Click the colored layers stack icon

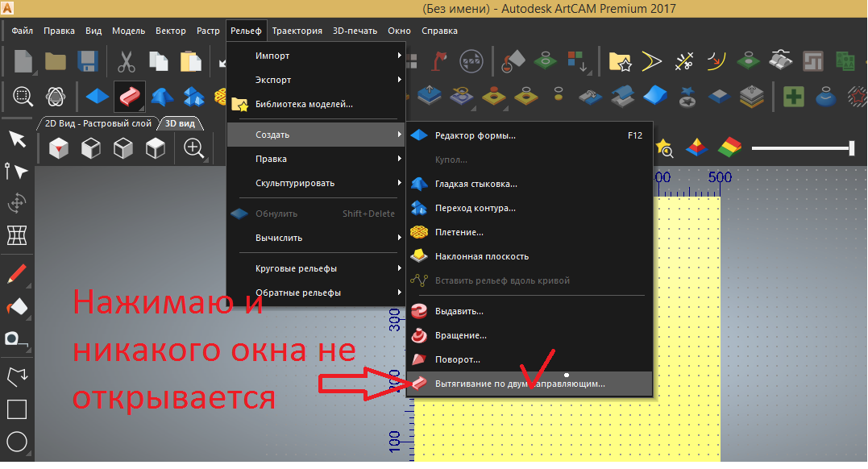coord(729,147)
